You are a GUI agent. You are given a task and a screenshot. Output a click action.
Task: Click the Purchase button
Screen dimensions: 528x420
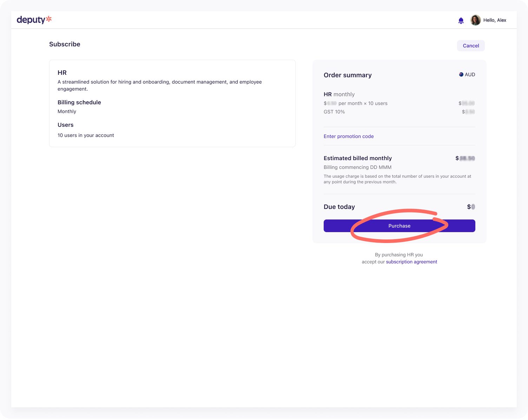pos(399,226)
